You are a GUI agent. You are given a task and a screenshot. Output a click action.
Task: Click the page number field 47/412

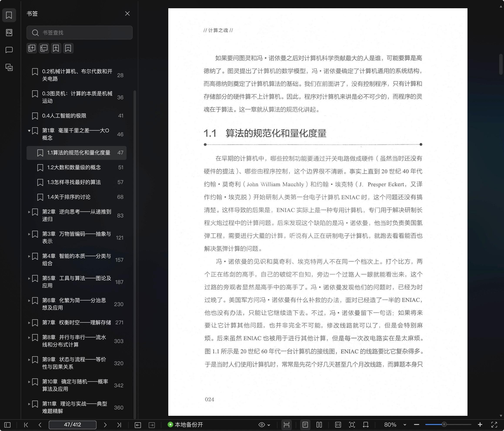72,425
